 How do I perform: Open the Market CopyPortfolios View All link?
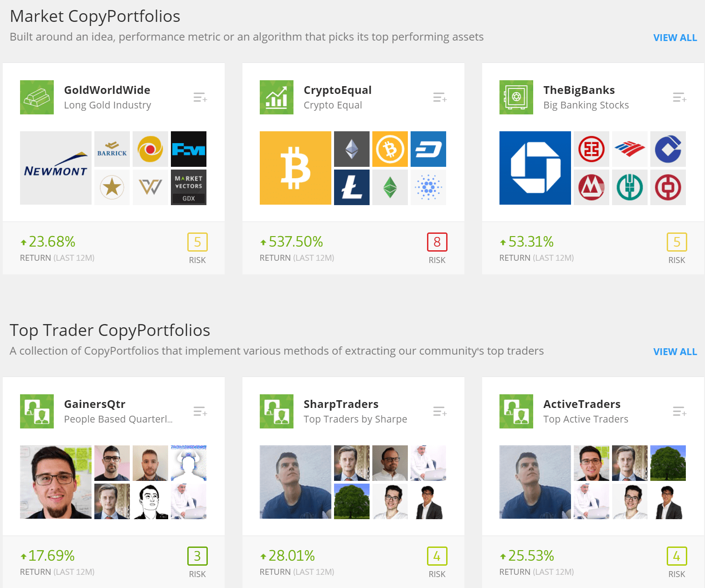point(675,38)
